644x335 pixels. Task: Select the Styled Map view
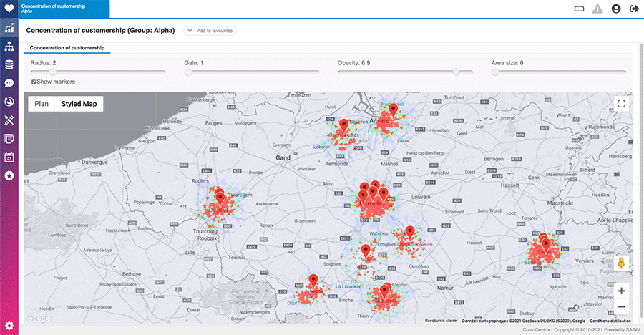tap(79, 104)
